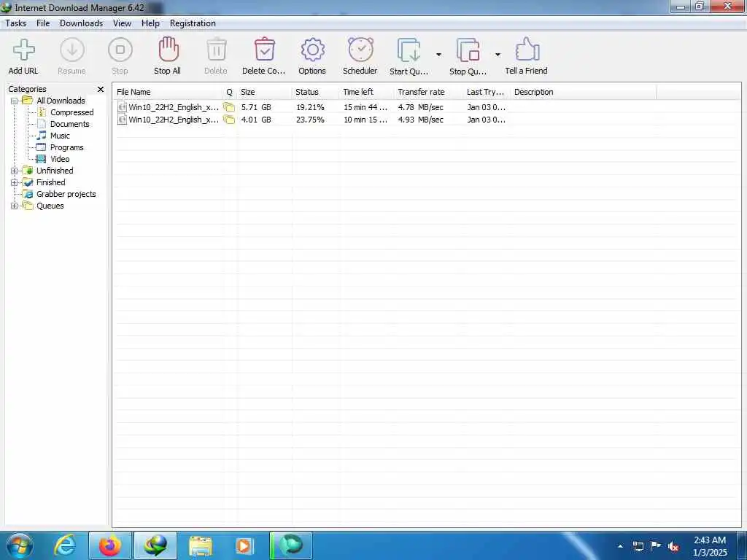747x560 pixels.
Task: Click the Stop toolbar icon
Action: tap(120, 50)
